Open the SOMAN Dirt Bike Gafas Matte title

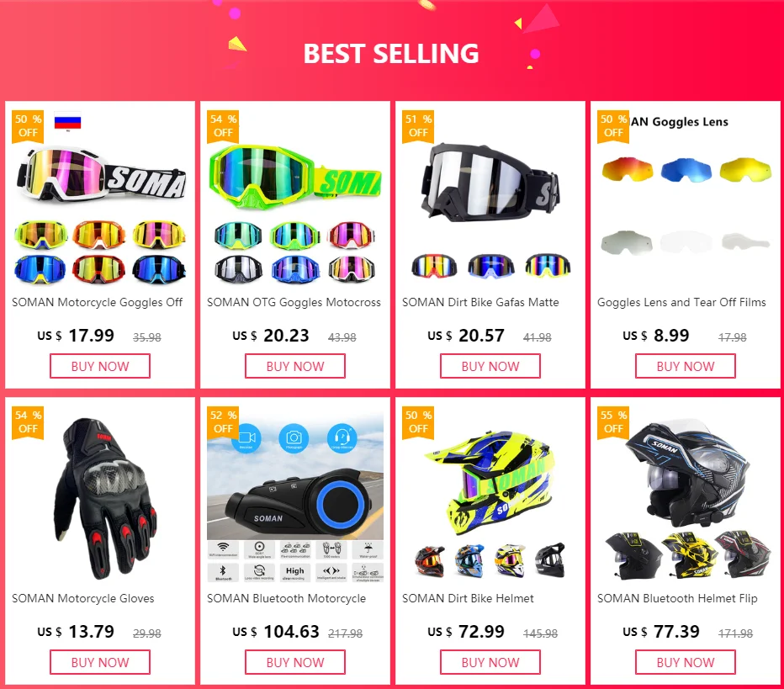tap(480, 302)
